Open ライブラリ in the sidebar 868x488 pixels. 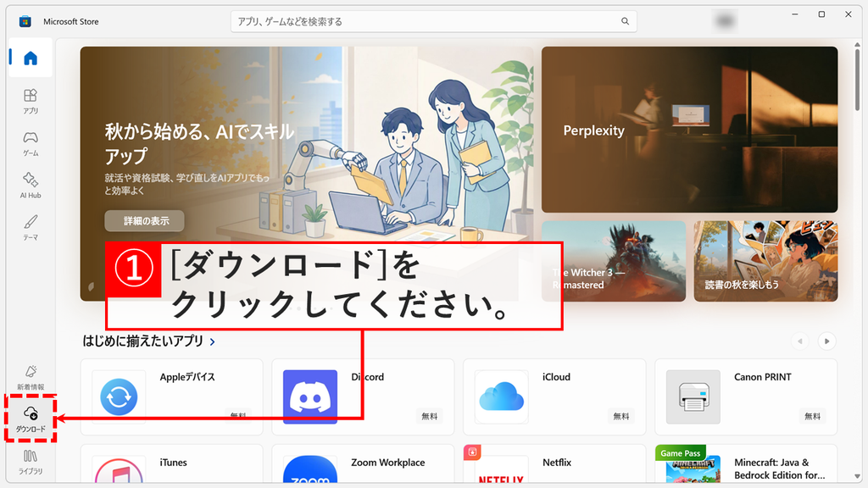(x=31, y=463)
